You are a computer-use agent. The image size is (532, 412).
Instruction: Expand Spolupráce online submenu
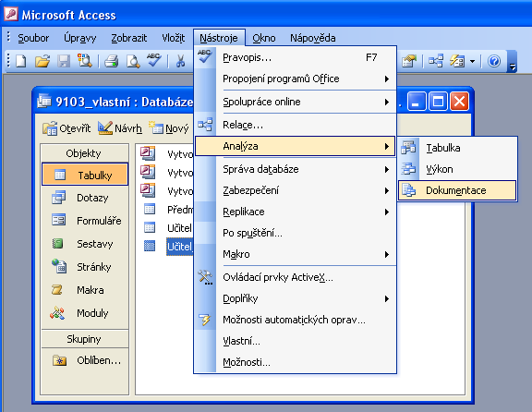coord(296,102)
